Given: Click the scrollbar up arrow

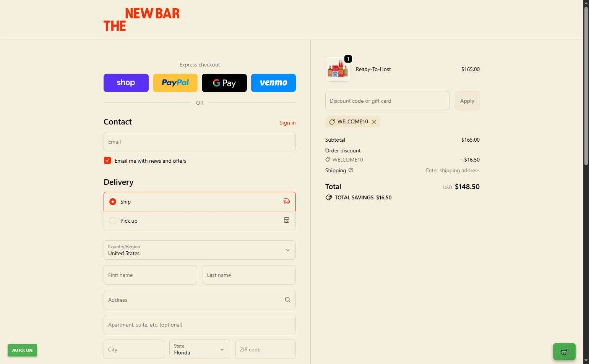Looking at the screenshot, I should pos(586,3).
